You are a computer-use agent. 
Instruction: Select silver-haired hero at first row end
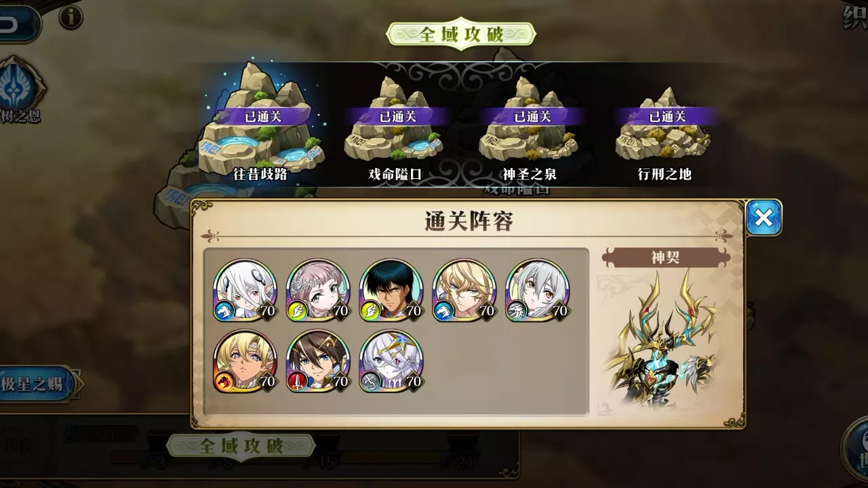[538, 290]
